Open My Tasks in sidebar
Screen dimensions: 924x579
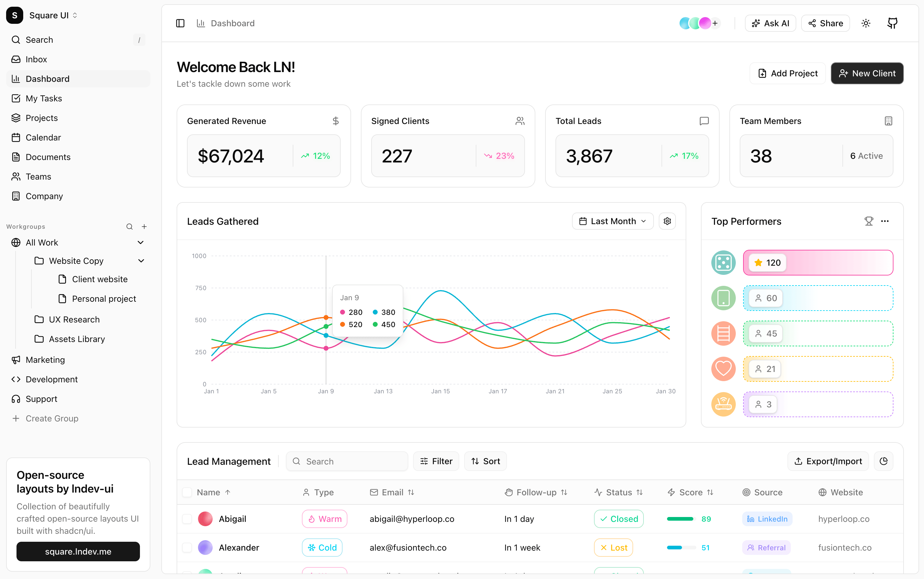pyautogui.click(x=44, y=98)
